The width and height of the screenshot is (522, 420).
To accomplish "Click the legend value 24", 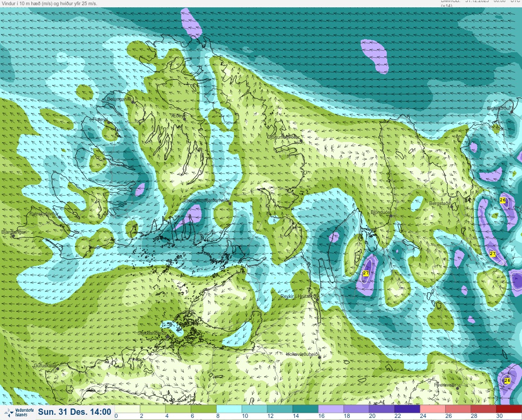I will 423,416.
